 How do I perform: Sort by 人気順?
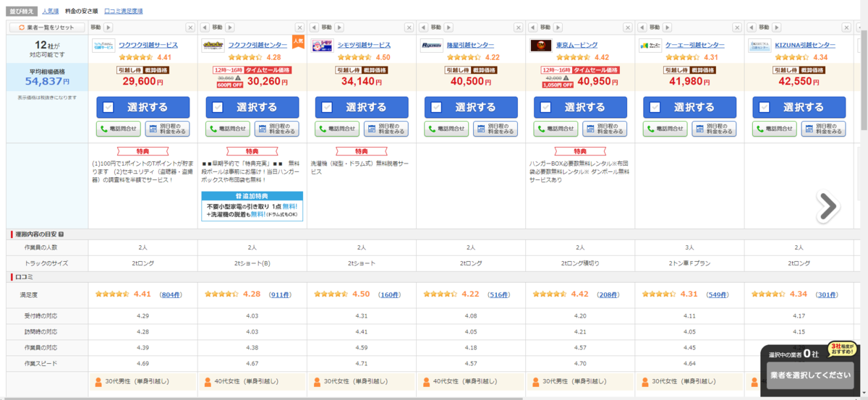pos(51,12)
